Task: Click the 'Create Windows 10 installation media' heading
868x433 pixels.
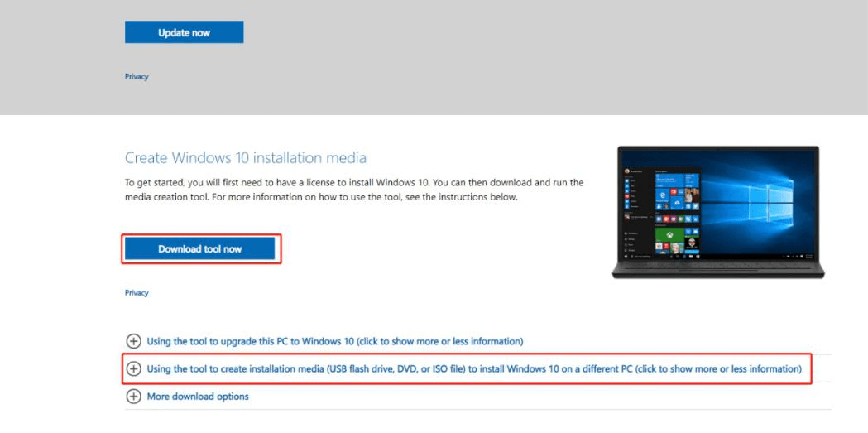Action: pyautogui.click(x=246, y=158)
